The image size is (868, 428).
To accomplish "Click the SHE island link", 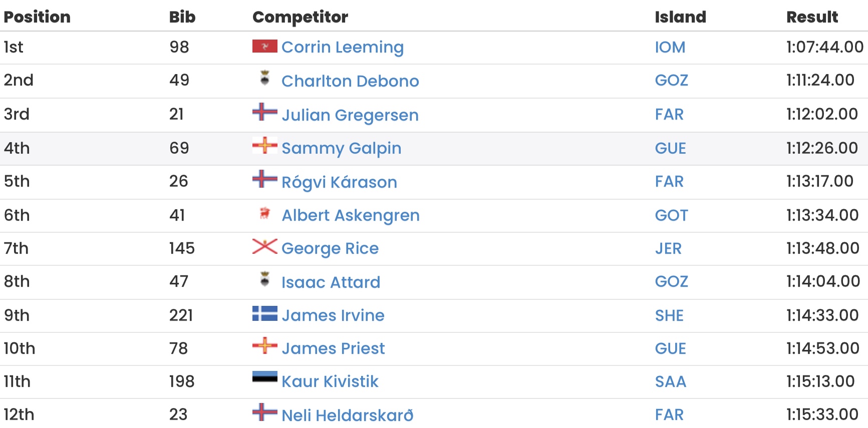I will (x=669, y=315).
